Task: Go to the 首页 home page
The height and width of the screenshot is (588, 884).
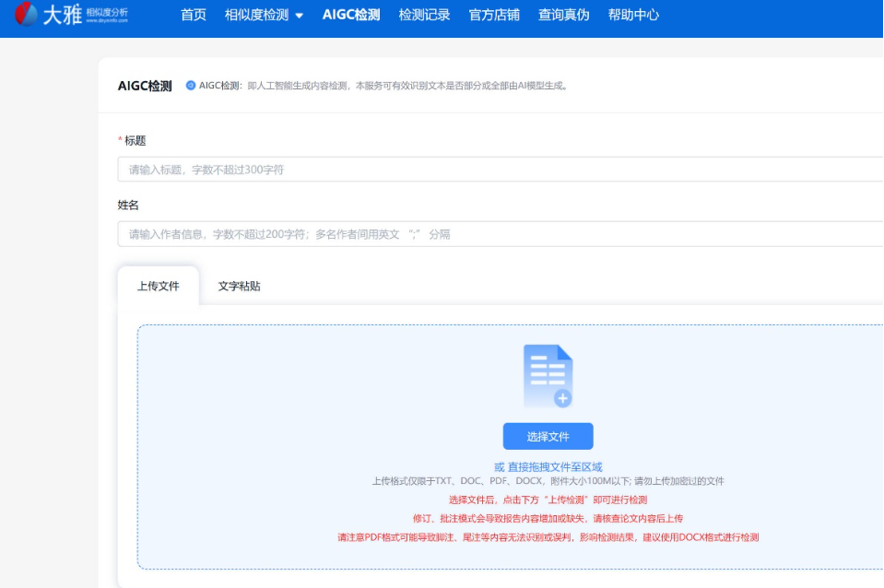Action: tap(194, 15)
